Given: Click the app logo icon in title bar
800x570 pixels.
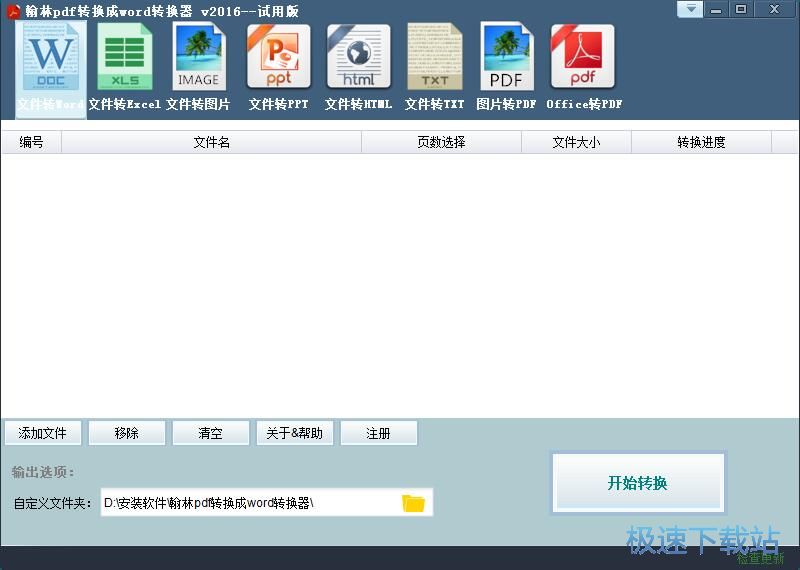Looking at the screenshot, I should coord(12,11).
